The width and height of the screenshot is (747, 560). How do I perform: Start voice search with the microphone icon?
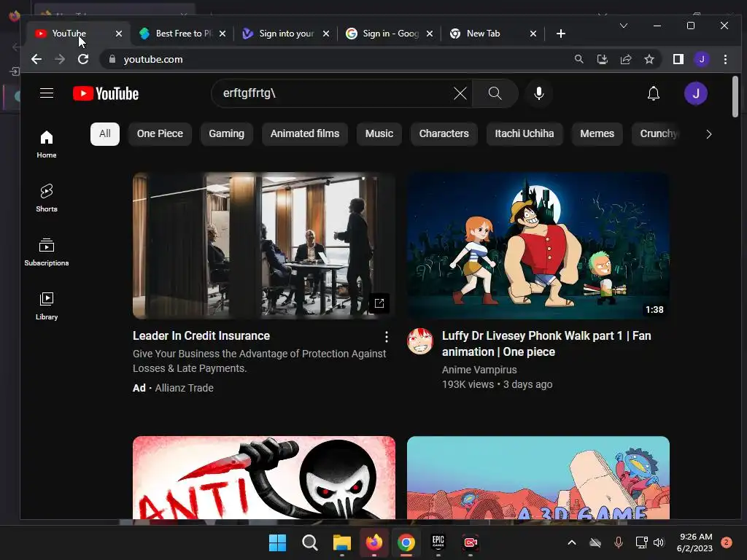click(539, 93)
